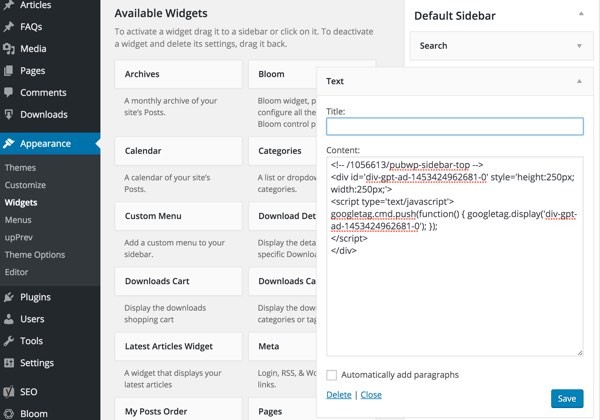Expand the Search widget arrow

pyautogui.click(x=579, y=46)
